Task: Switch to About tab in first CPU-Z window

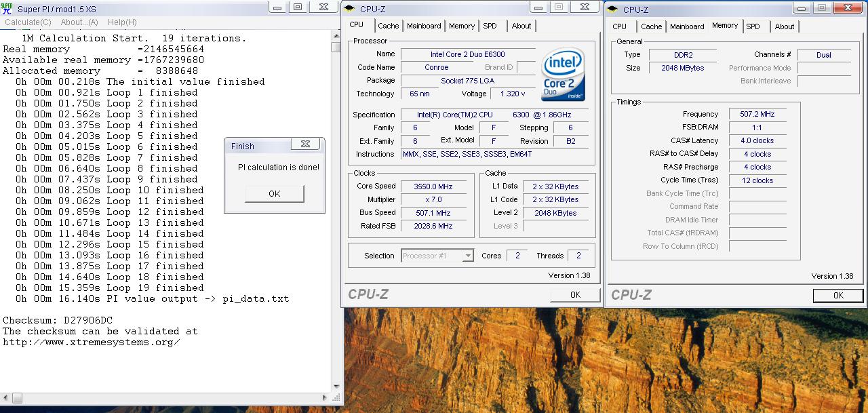Action: [521, 26]
